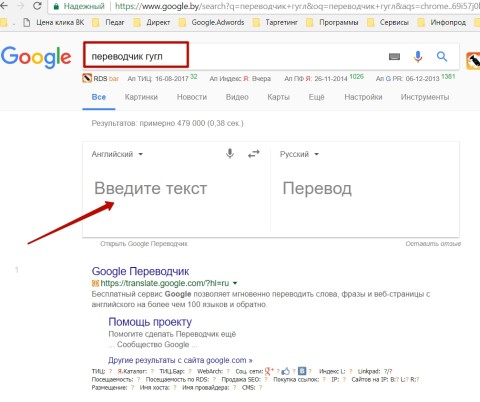The width and height of the screenshot is (480, 402).
Task: Open the Директ bookmark folder
Action: coord(152,22)
